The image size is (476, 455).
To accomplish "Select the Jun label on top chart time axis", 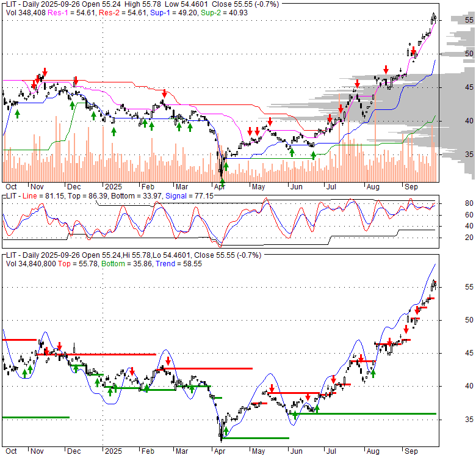I will (x=297, y=186).
